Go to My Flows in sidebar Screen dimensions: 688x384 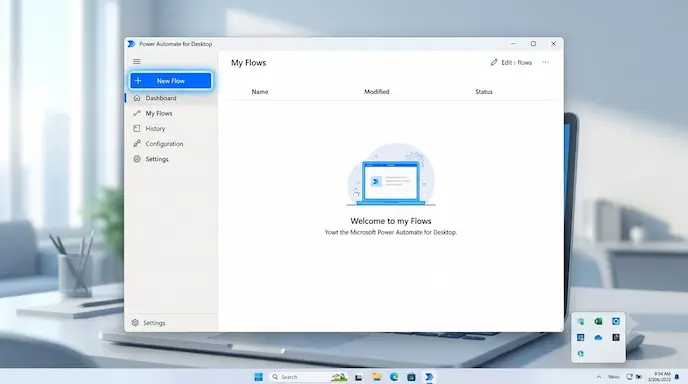click(171, 113)
